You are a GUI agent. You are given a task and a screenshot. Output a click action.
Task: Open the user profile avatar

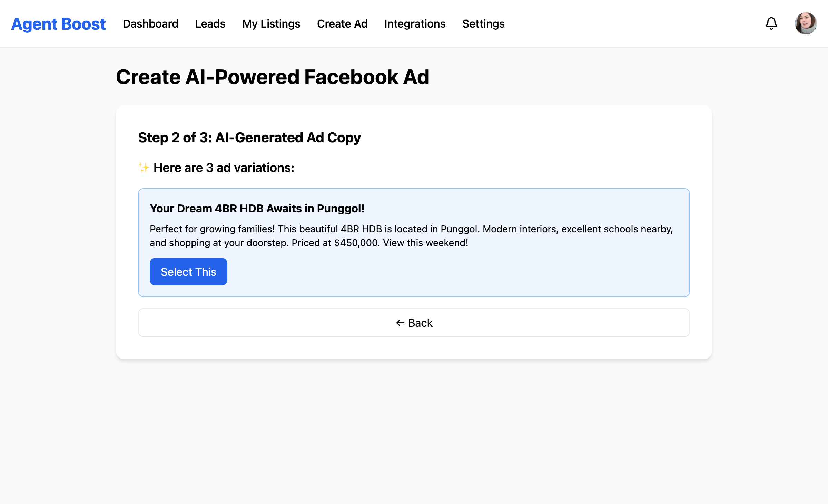[x=805, y=23]
